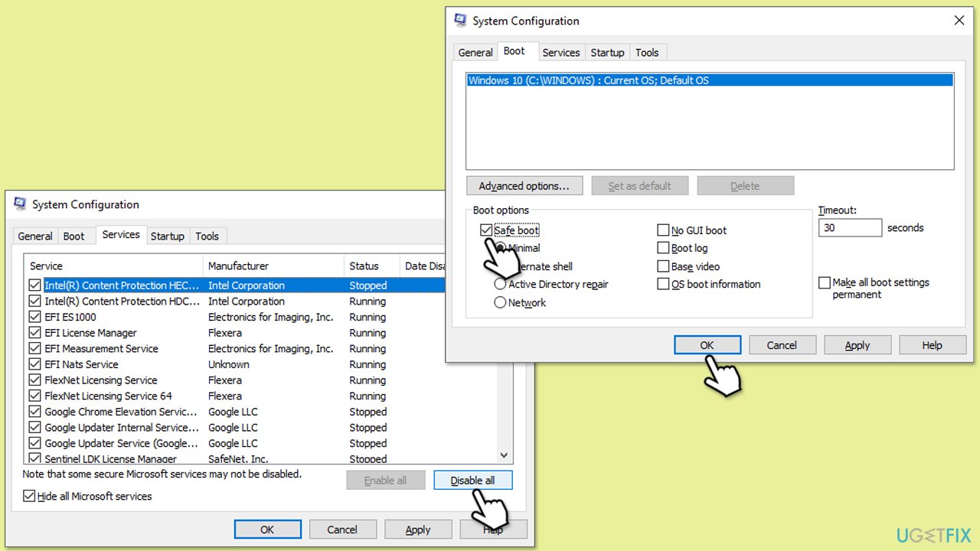Click OK in Boot window
Screen dimensions: 980x551
coord(707,345)
